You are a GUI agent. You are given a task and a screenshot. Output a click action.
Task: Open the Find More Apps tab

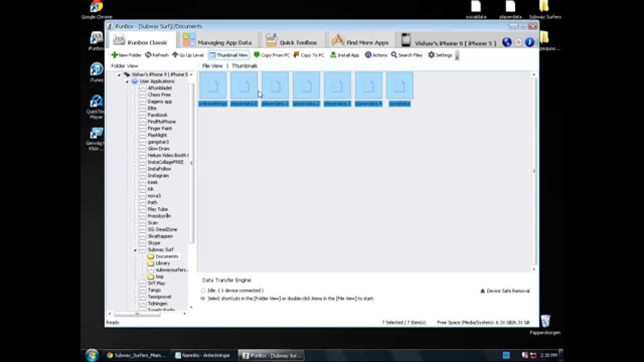(360, 42)
